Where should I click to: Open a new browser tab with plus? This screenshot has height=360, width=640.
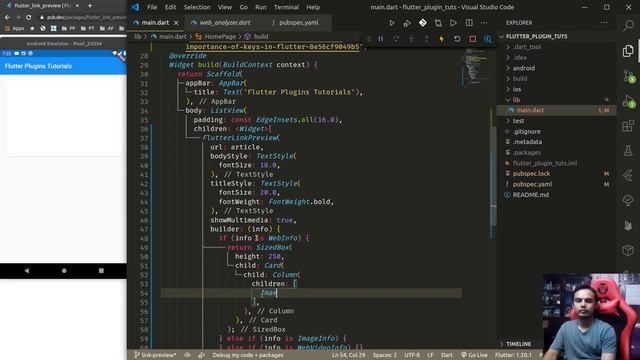(90, 6)
